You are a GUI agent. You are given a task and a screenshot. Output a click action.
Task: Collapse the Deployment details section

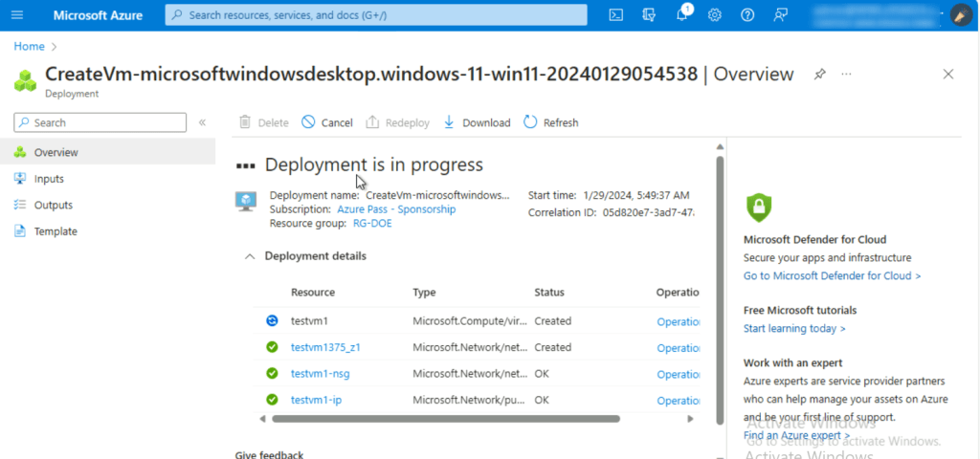(250, 256)
